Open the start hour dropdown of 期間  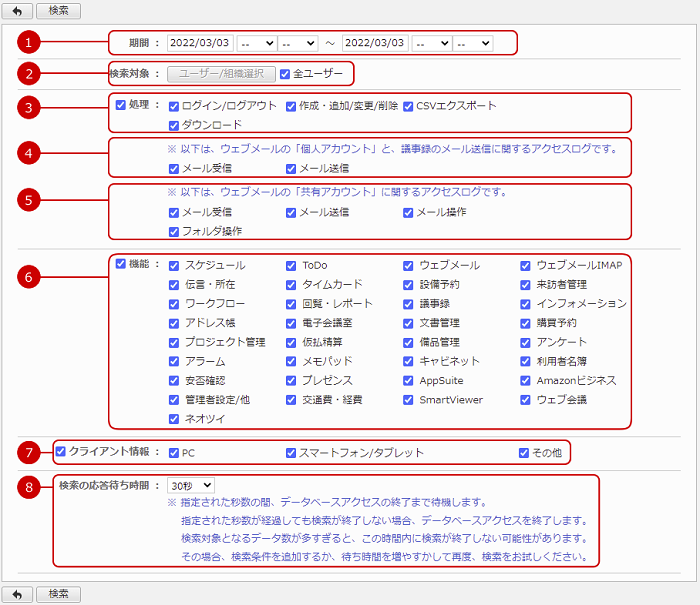coord(256,44)
